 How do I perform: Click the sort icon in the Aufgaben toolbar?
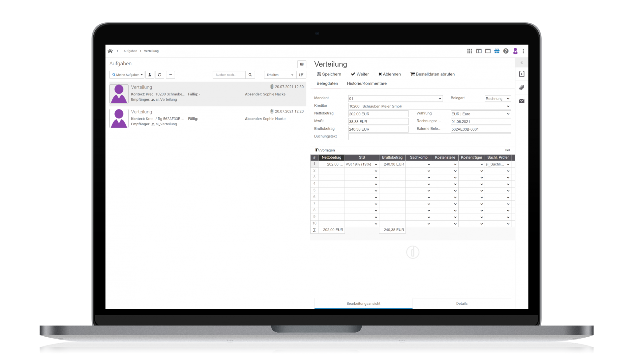[301, 75]
